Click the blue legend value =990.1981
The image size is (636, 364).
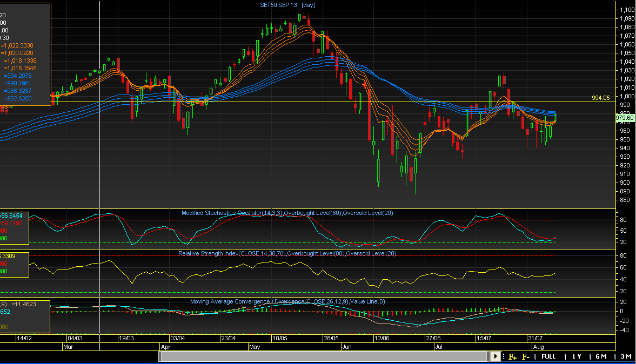click(18, 84)
